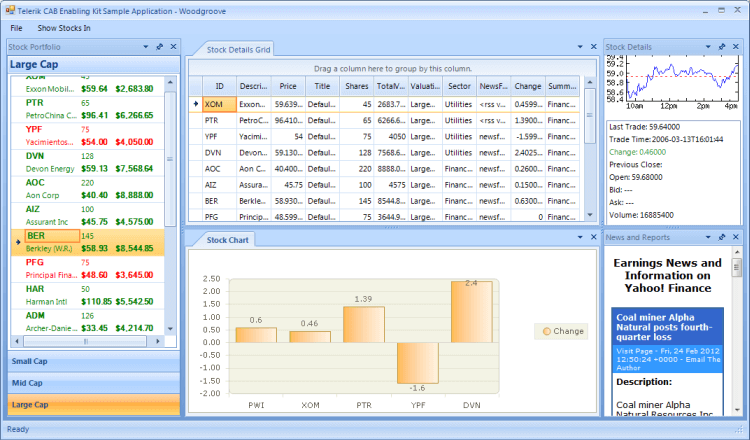Open the File menu

tap(16, 28)
